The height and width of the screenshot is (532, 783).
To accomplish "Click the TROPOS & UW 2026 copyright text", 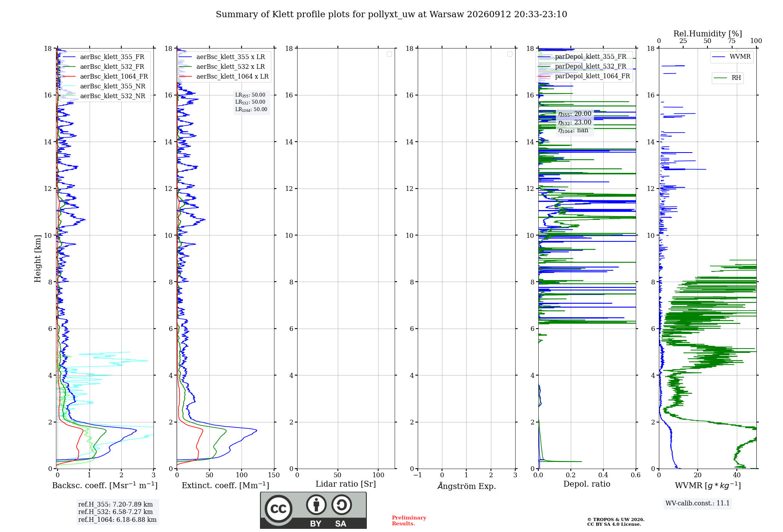I will (x=616, y=520).
